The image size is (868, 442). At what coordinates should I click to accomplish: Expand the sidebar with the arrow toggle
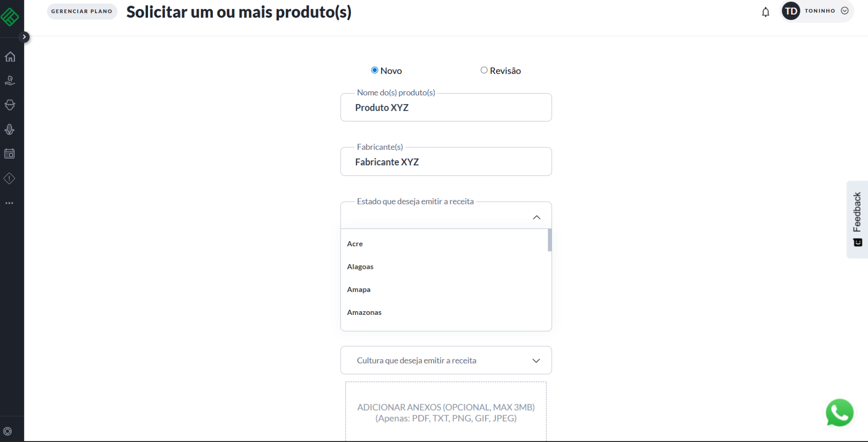click(x=25, y=37)
